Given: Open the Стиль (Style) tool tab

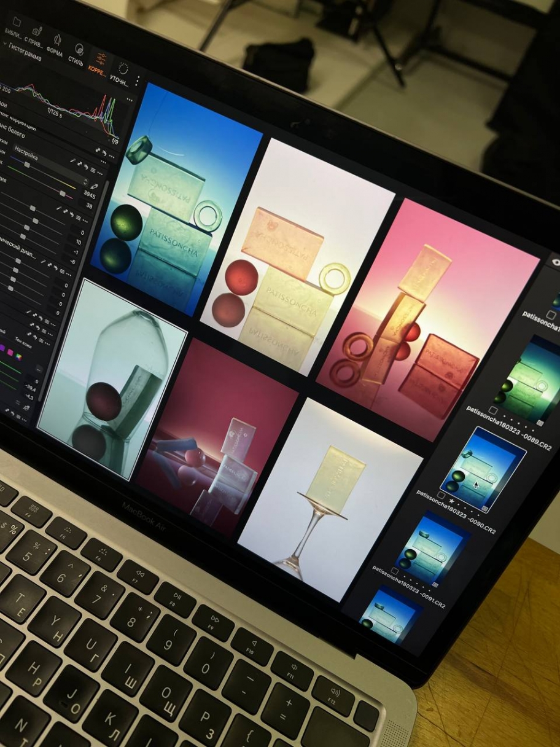Looking at the screenshot, I should point(78,50).
